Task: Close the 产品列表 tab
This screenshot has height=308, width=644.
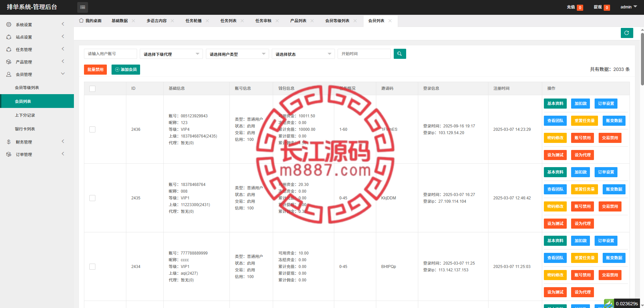Action: [x=312, y=21]
